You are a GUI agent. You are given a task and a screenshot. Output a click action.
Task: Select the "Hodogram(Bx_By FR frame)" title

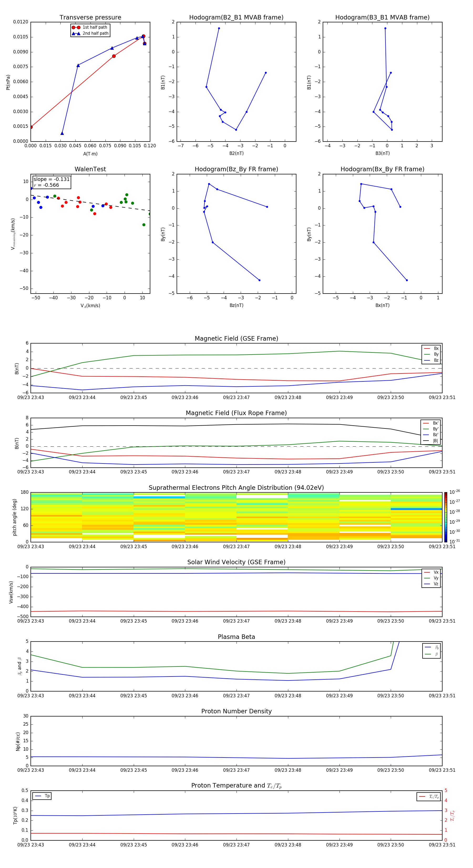(x=382, y=169)
